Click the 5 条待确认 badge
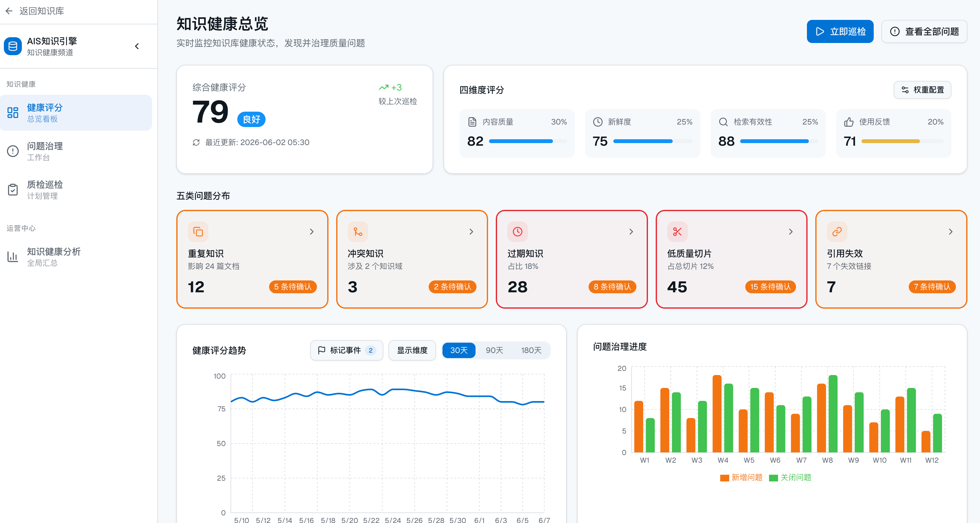Viewport: 980px width, 523px height. pyautogui.click(x=293, y=287)
